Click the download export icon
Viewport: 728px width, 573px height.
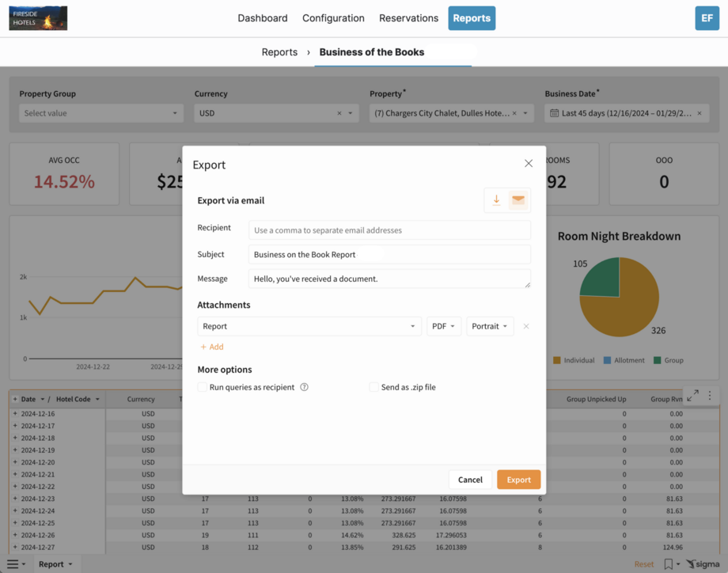[x=496, y=200]
